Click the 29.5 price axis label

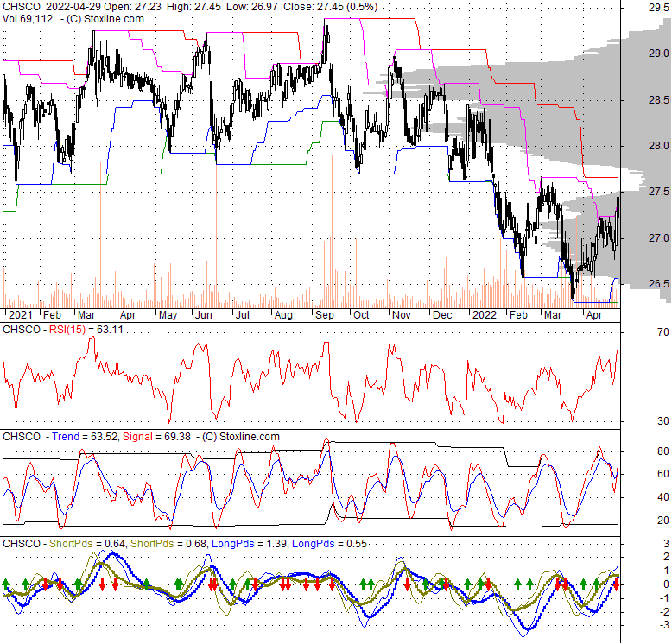click(x=658, y=7)
